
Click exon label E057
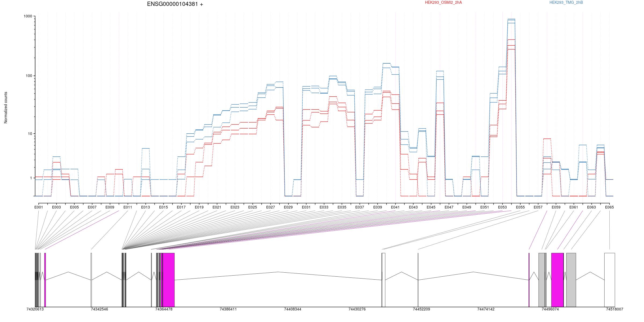538,207
